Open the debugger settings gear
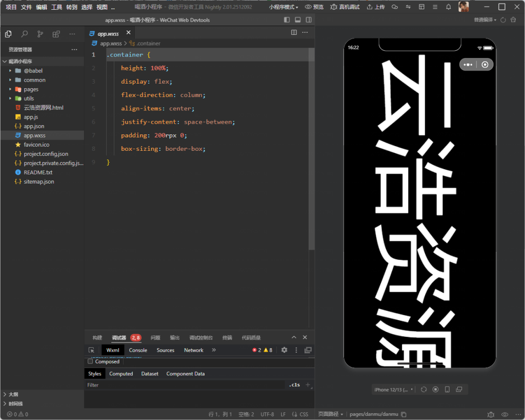 [284, 350]
